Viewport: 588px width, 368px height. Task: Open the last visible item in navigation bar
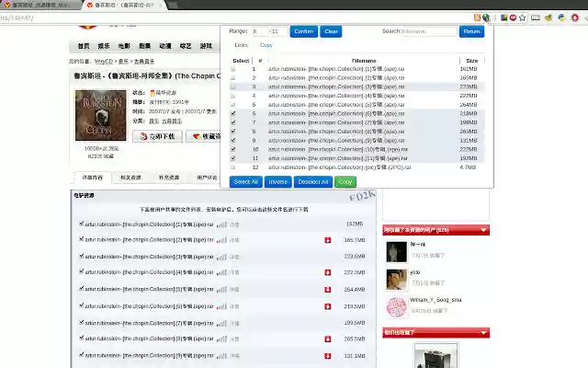point(206,46)
